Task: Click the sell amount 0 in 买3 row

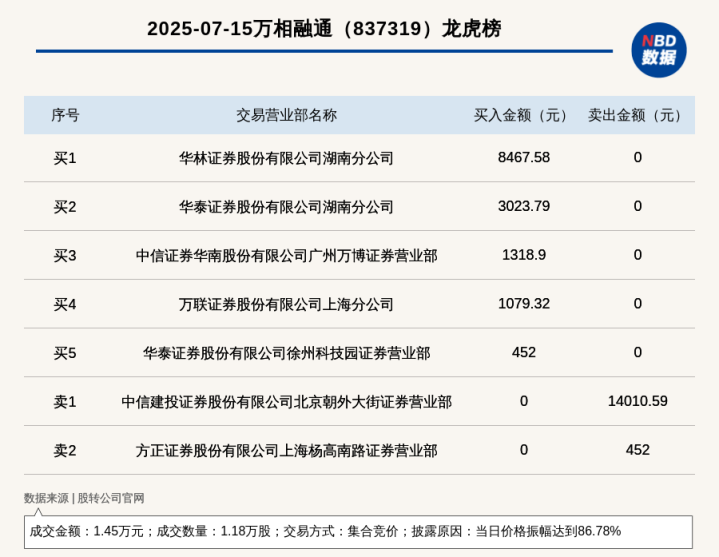Action: coord(637,255)
